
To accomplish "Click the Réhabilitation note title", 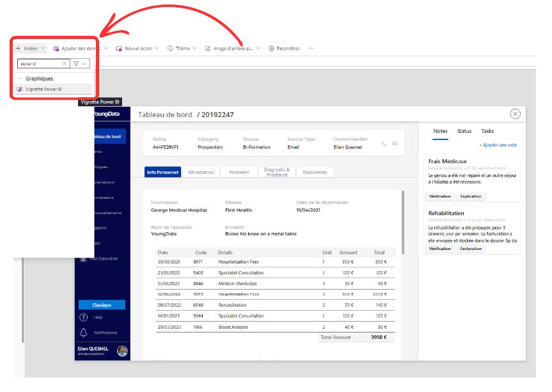I will point(446,213).
